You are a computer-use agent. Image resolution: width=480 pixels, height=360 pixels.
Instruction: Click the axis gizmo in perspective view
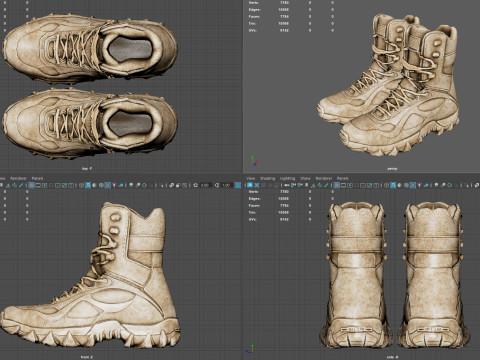pyautogui.click(x=254, y=161)
